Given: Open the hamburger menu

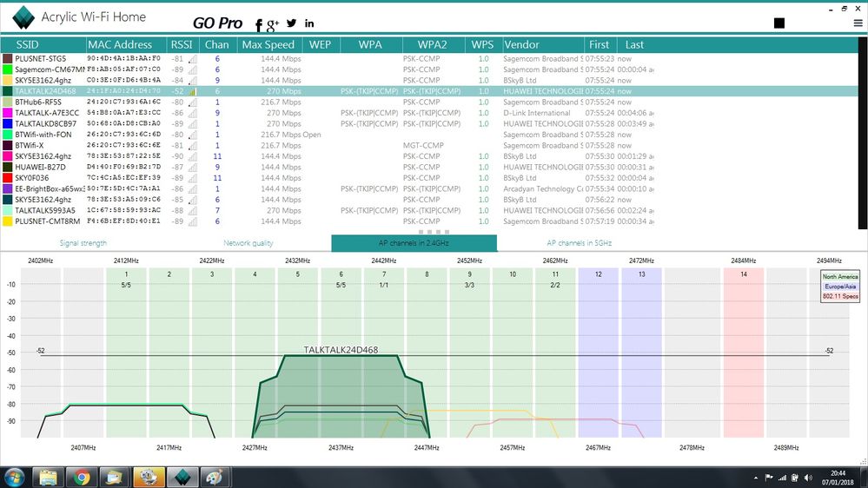Looking at the screenshot, I should (858, 23).
